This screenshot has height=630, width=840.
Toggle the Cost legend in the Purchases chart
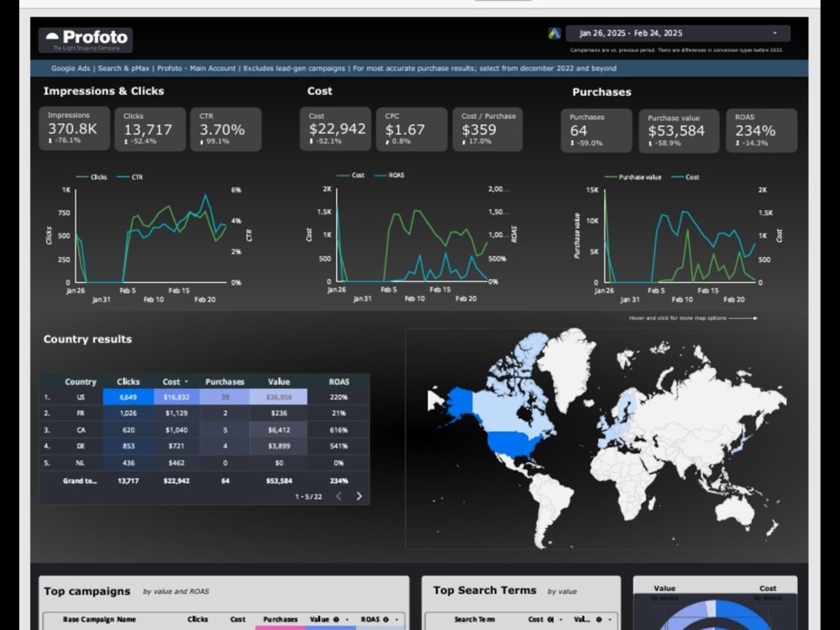685,176
